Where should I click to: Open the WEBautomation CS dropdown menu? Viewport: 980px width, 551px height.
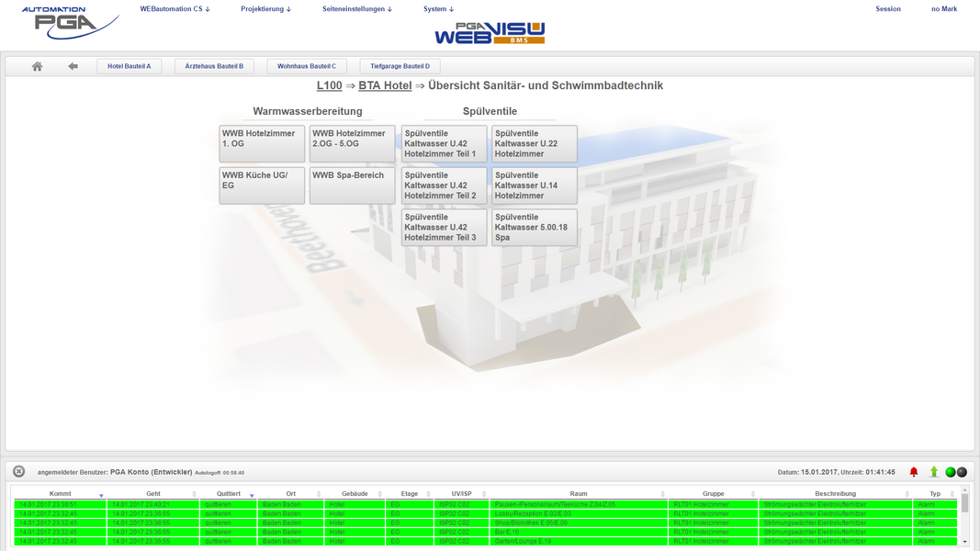point(175,9)
